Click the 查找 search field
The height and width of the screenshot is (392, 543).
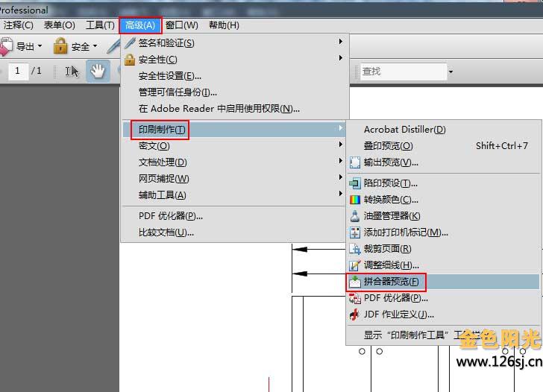point(403,72)
